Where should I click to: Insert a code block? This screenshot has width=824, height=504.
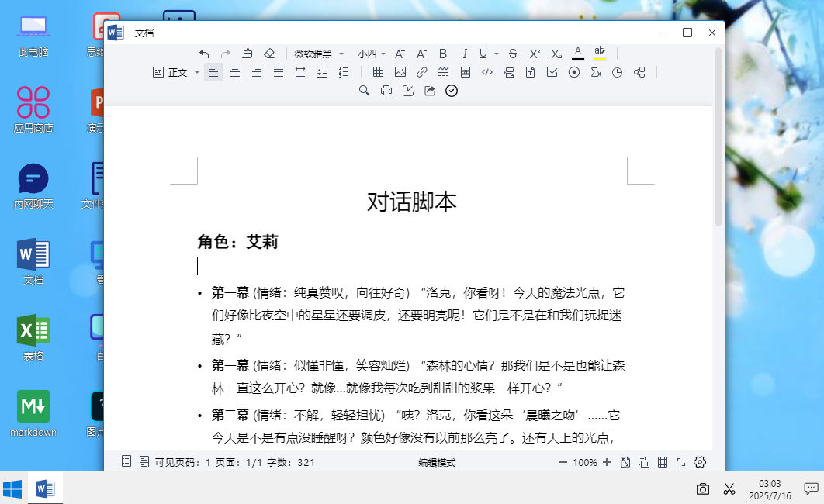tap(487, 72)
